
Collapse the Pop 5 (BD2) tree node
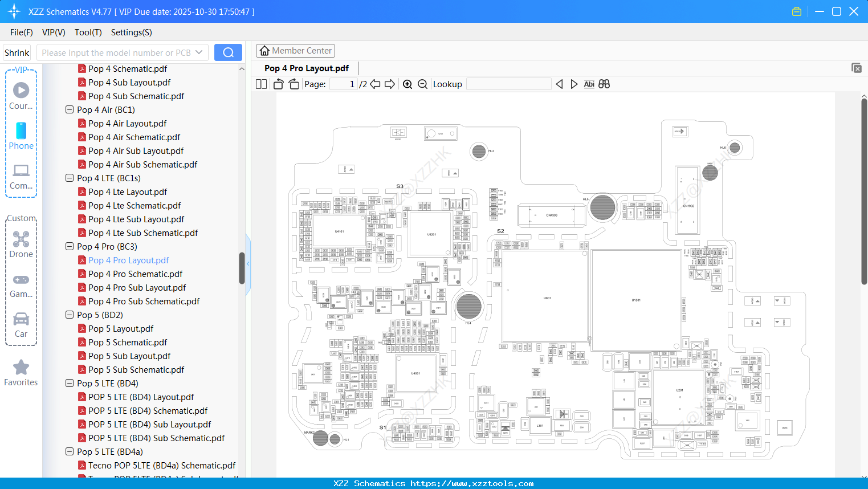(x=69, y=315)
